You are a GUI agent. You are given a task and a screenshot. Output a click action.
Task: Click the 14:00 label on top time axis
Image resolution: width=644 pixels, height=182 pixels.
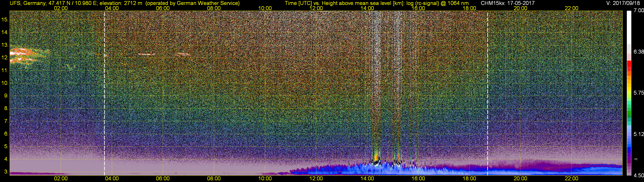(367, 8)
